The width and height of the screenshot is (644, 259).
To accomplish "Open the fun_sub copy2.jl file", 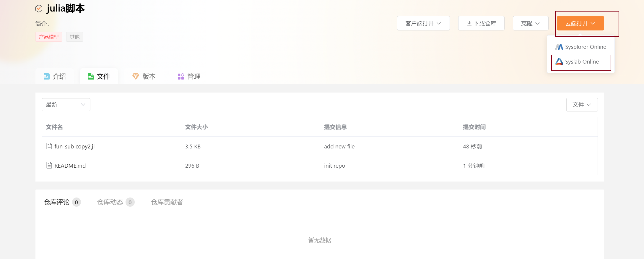I will (74, 146).
